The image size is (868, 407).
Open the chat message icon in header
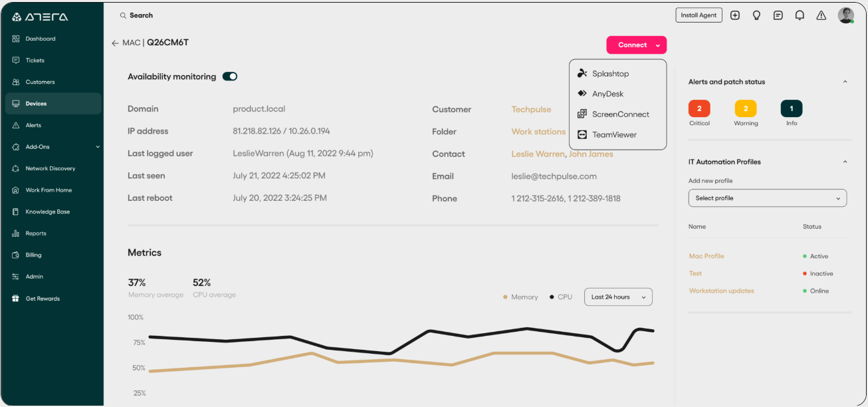click(x=778, y=15)
